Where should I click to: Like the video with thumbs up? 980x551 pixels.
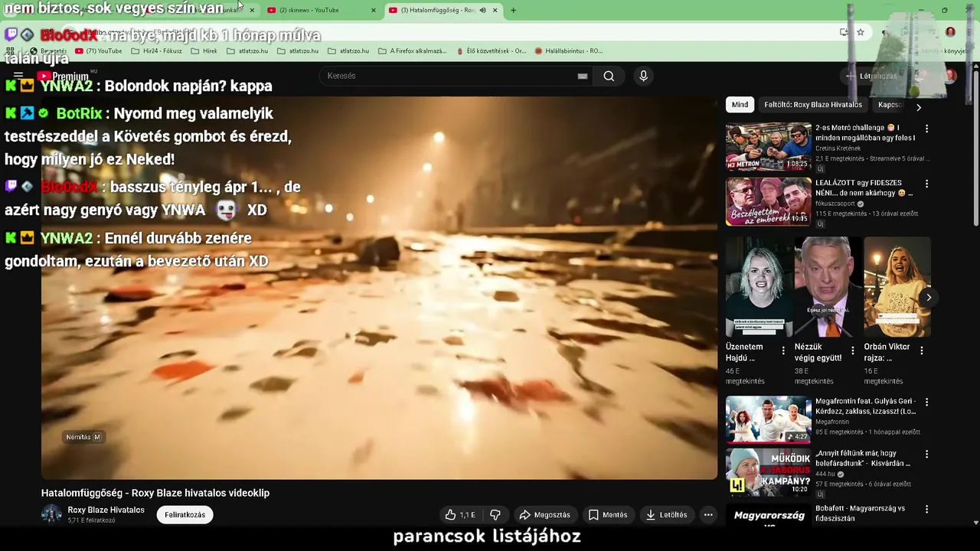tap(460, 515)
